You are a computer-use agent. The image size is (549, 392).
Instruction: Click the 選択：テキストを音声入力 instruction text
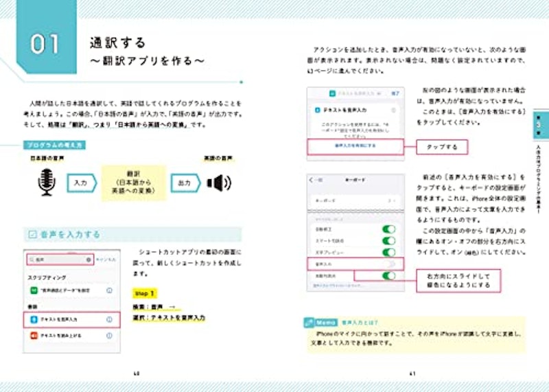pos(169,318)
